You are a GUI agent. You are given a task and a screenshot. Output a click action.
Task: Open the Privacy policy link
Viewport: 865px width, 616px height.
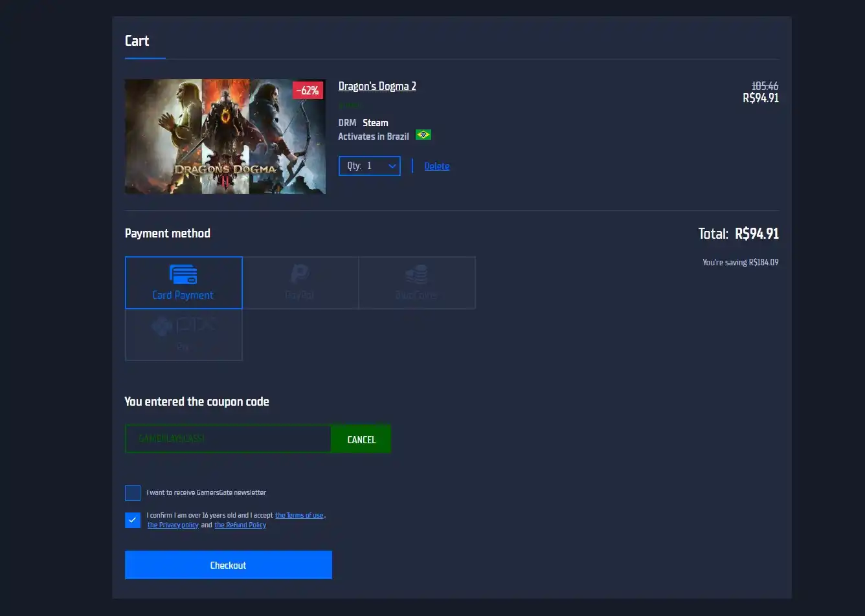pyautogui.click(x=173, y=525)
